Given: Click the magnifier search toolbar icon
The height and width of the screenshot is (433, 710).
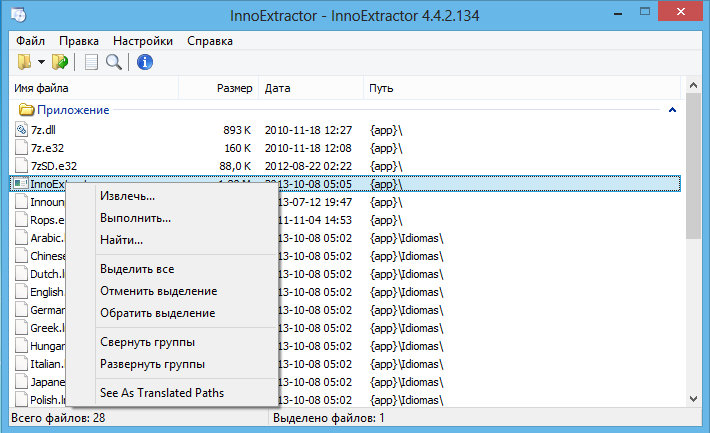Looking at the screenshot, I should pos(114,62).
